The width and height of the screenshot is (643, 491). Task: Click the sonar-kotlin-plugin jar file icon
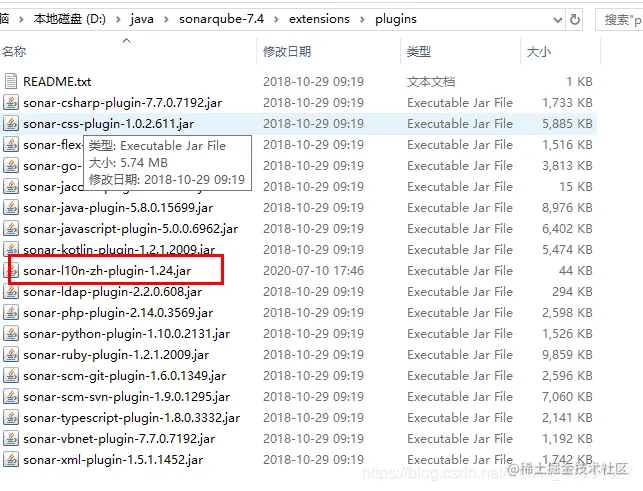point(11,249)
